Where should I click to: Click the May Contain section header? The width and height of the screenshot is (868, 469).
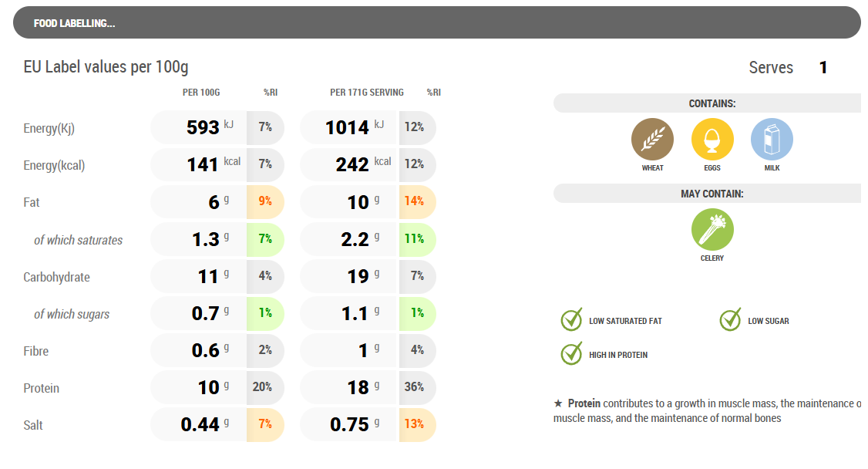tap(711, 194)
